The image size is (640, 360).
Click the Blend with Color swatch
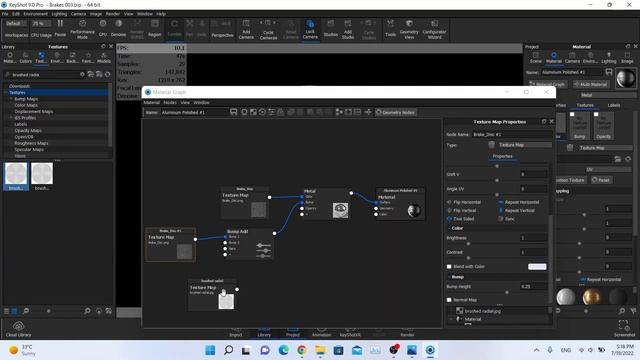tap(537, 267)
